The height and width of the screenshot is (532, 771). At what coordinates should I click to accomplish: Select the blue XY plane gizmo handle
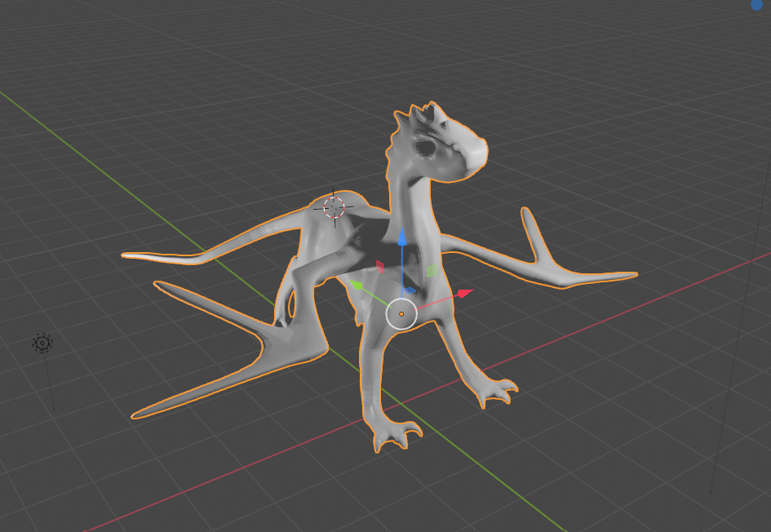click(x=410, y=290)
